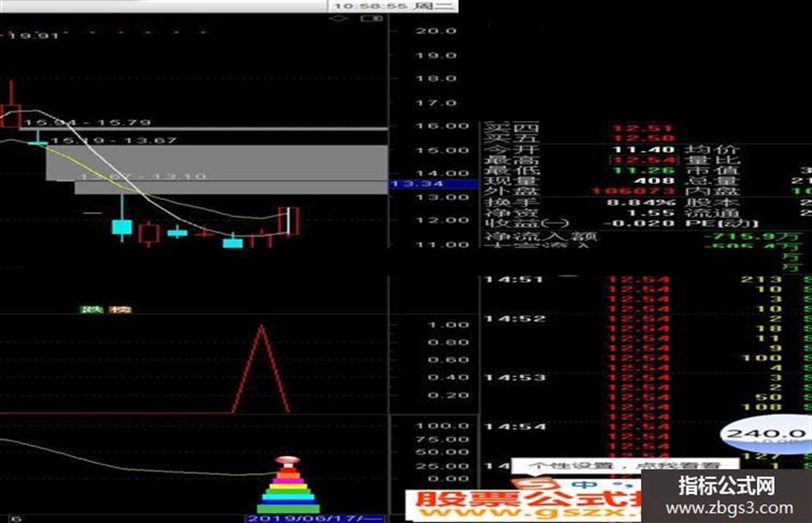Click the 内盘 label
The image size is (812, 523).
click(712, 191)
